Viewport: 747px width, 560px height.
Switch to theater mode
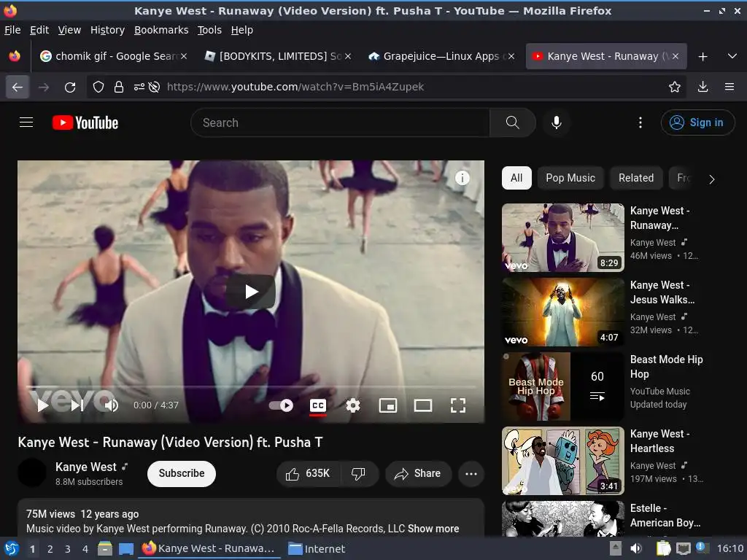423,405
